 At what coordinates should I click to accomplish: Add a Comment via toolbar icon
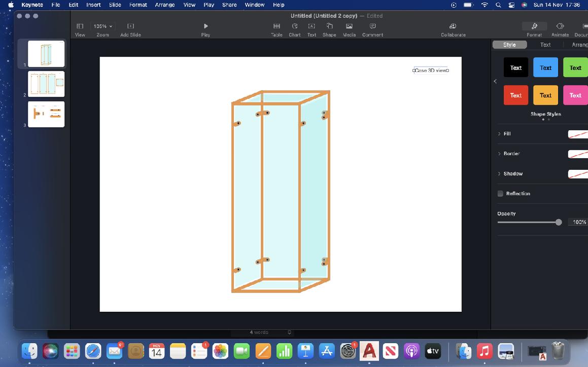[372, 26]
